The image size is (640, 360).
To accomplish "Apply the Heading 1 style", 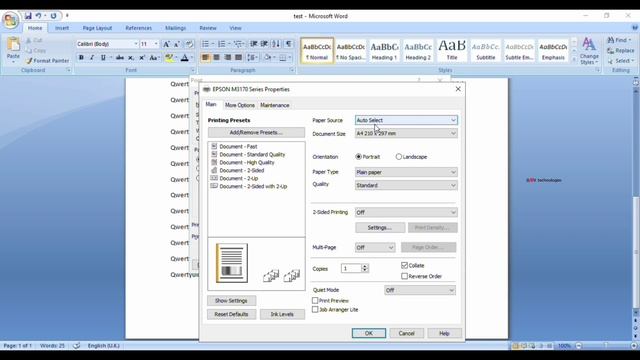I will [384, 51].
